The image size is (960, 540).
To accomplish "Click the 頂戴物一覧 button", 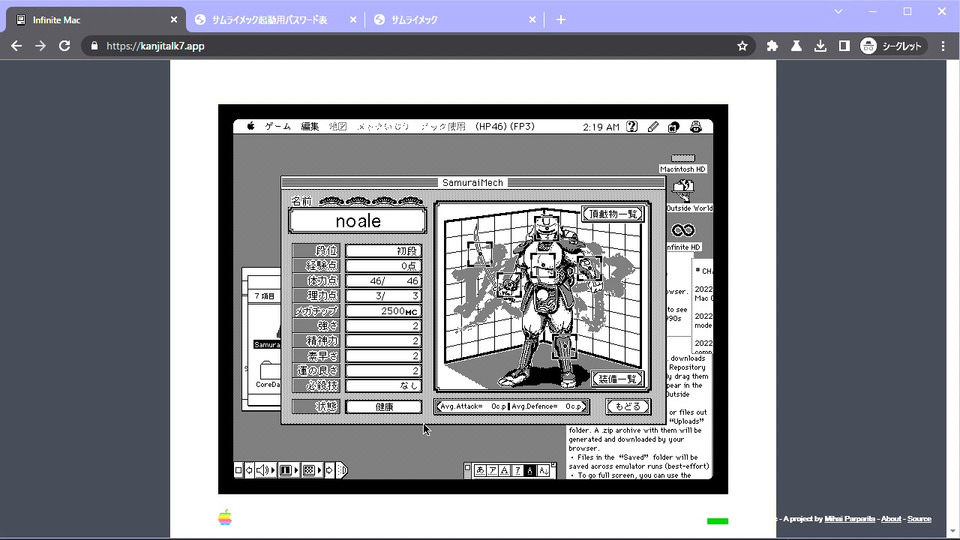I will point(613,214).
